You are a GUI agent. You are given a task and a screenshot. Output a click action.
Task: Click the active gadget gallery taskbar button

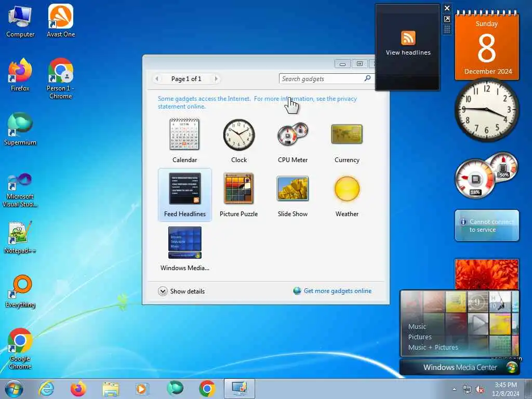(x=239, y=389)
